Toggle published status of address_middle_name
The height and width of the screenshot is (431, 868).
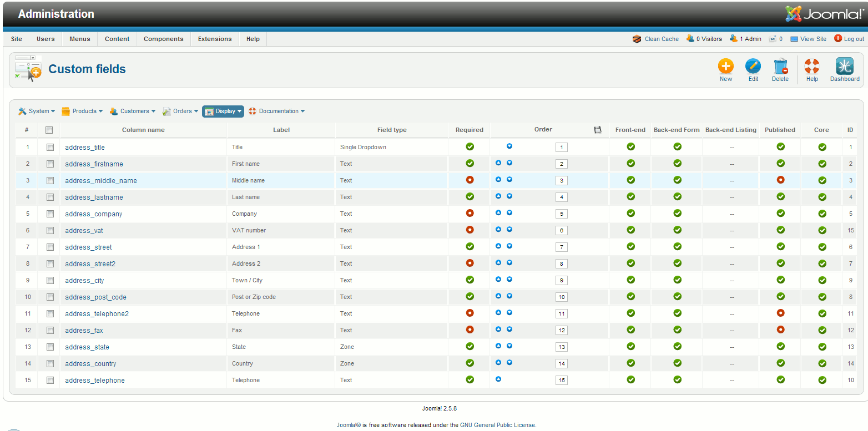780,180
